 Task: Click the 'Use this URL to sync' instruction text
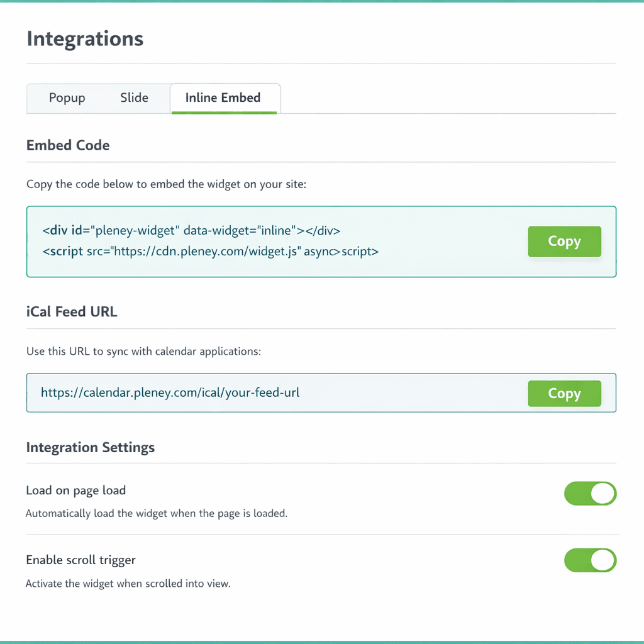pos(143,351)
